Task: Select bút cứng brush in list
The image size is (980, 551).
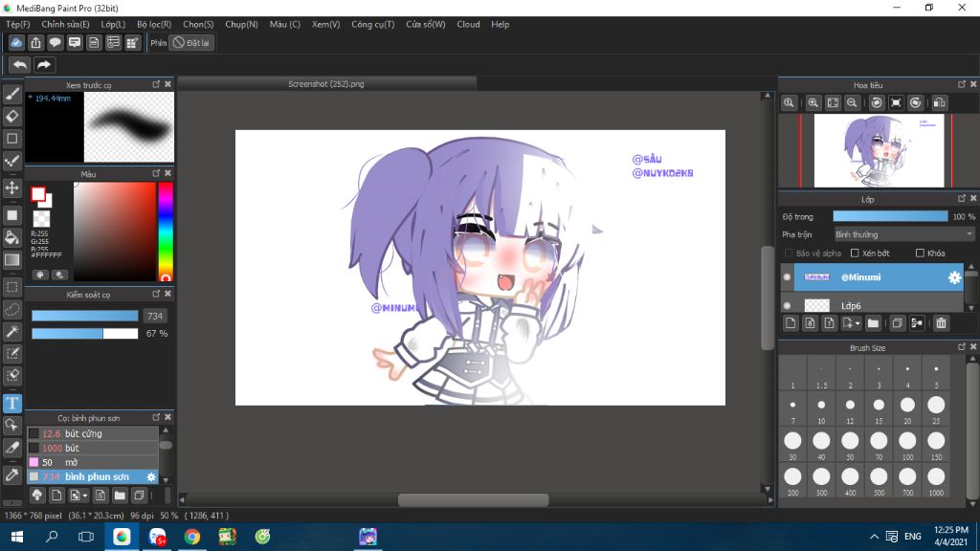Action: coord(93,433)
